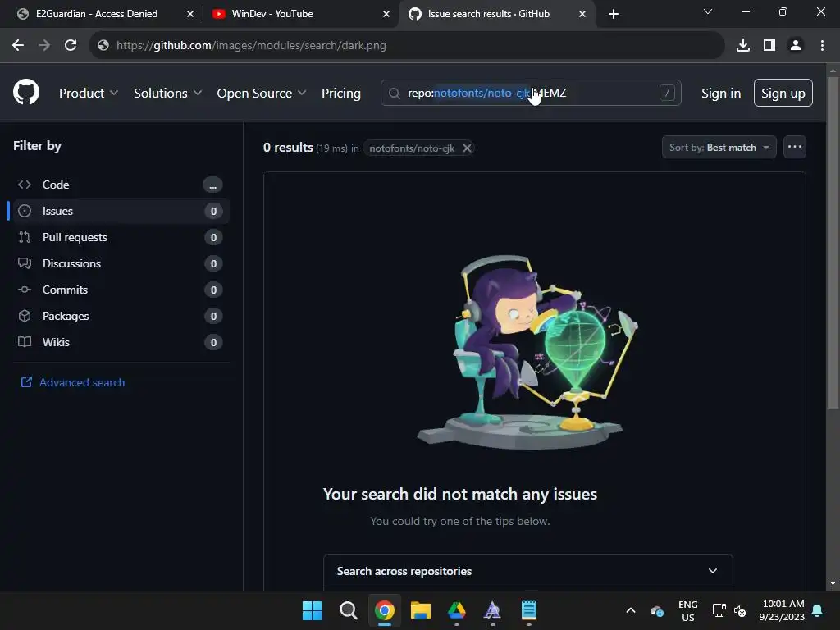
Task: Open Chrome three-dot menu
Action: pyautogui.click(x=822, y=46)
